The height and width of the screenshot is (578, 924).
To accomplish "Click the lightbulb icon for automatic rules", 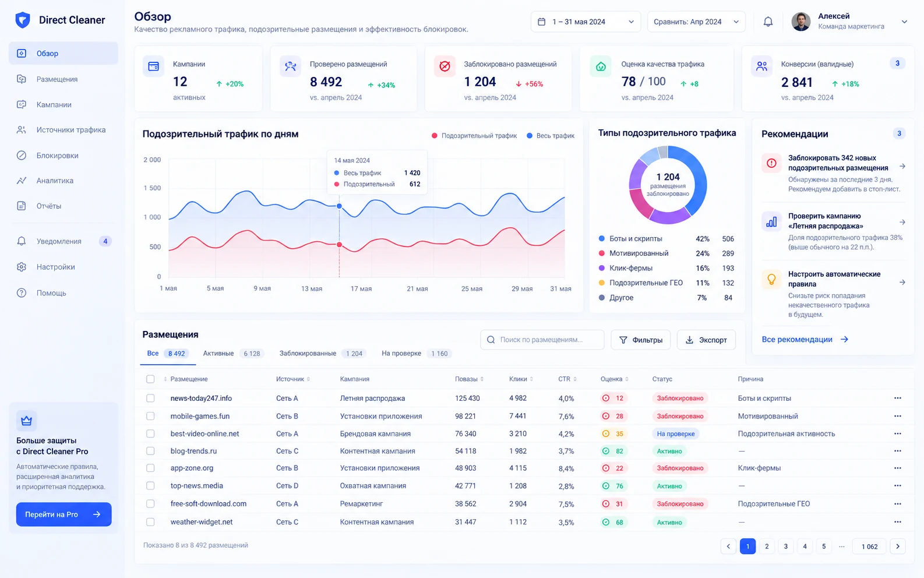I will (x=771, y=280).
